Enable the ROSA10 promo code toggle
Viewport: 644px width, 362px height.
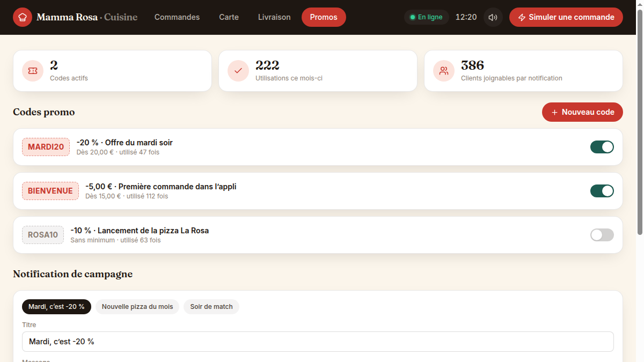(x=602, y=235)
